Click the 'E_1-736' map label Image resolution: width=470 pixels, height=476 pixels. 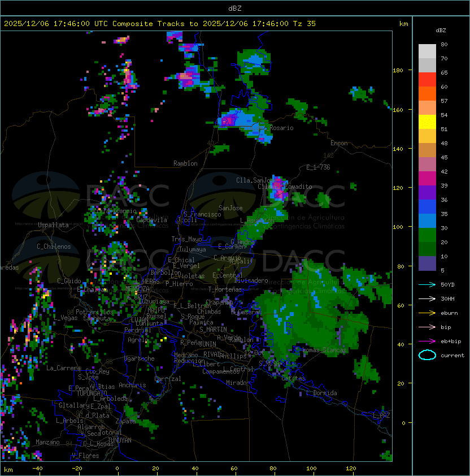point(318,167)
